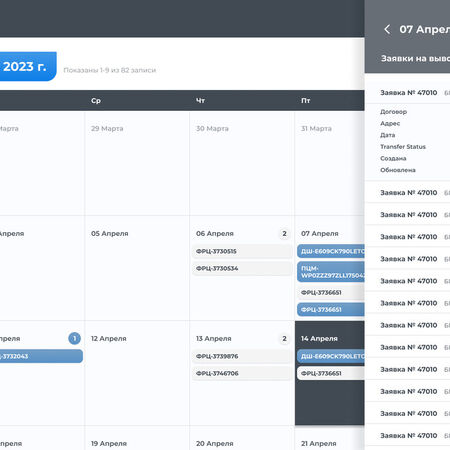Click the Адрес field label
Screen dimensions: 450x450
click(390, 123)
